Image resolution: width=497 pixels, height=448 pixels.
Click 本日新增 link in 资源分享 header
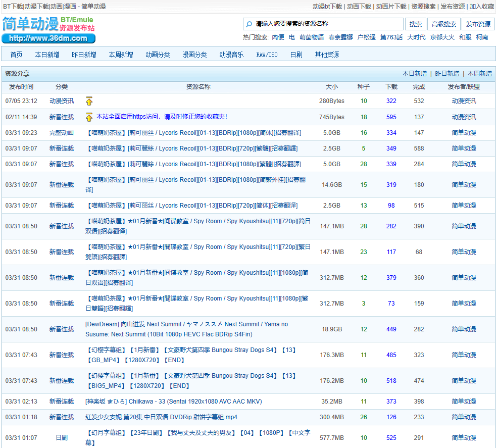[415, 74]
